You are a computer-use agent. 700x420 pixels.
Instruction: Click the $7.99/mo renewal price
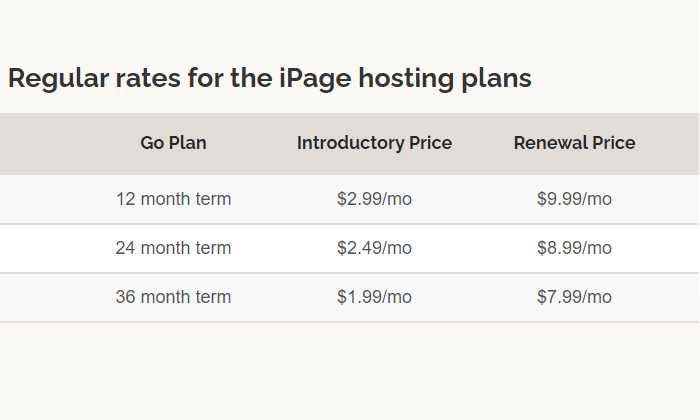tap(574, 297)
